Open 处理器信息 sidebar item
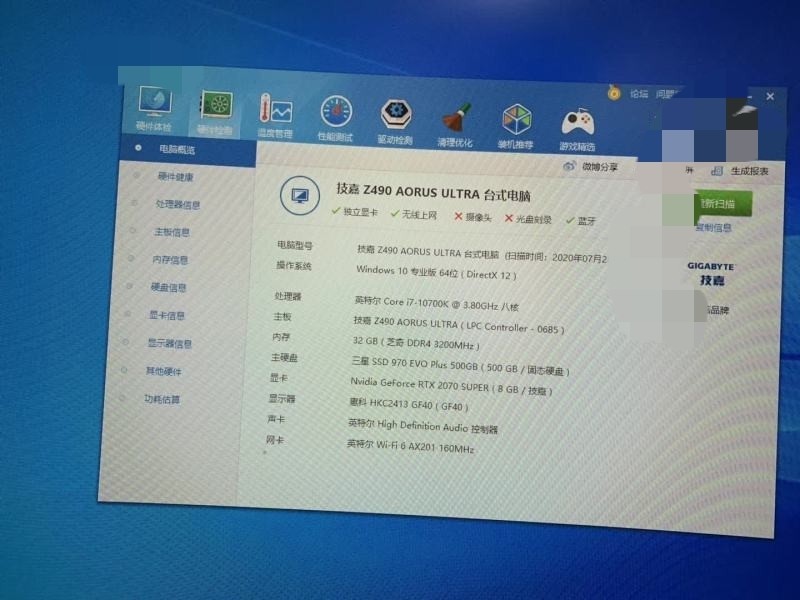The width and height of the screenshot is (800, 600). pyautogui.click(x=178, y=205)
